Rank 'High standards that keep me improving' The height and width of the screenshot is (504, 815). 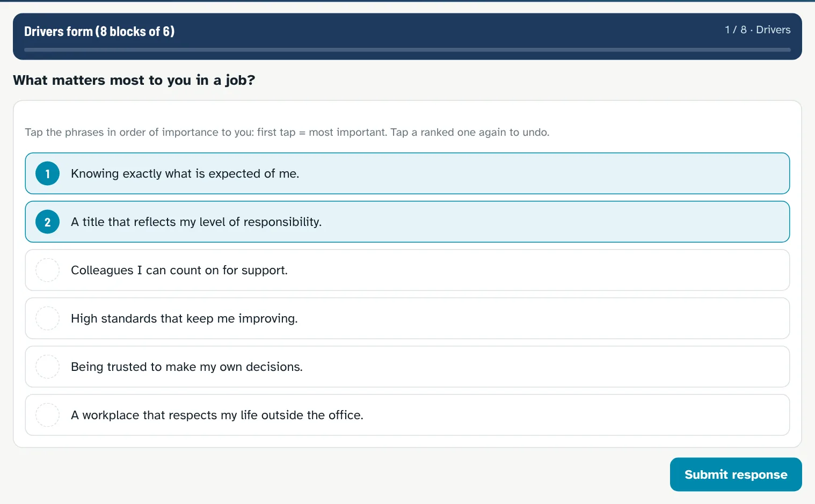point(407,318)
